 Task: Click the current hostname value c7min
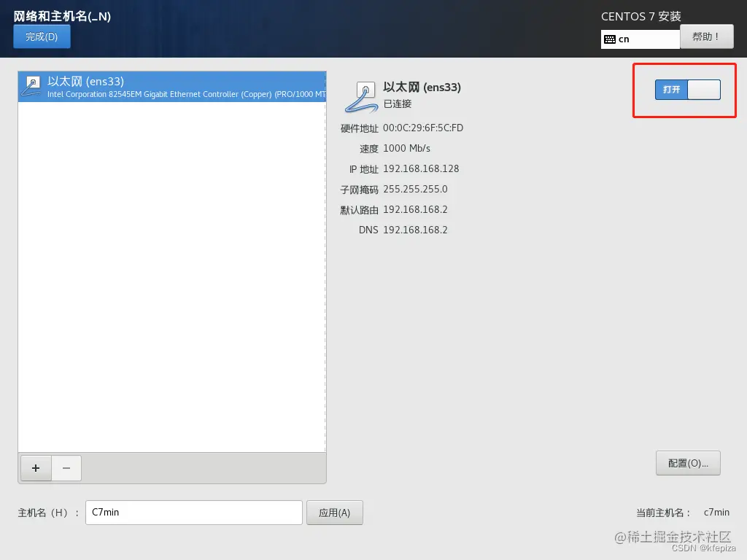[716, 513]
